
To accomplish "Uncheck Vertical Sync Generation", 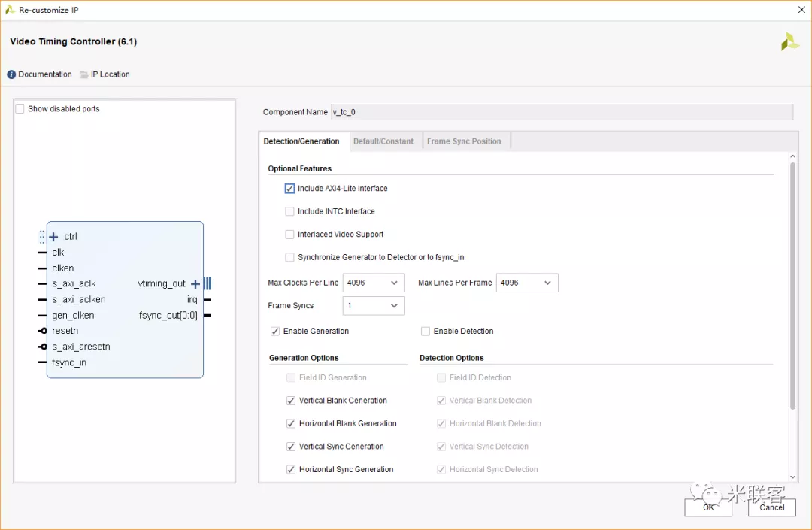I will pos(291,447).
